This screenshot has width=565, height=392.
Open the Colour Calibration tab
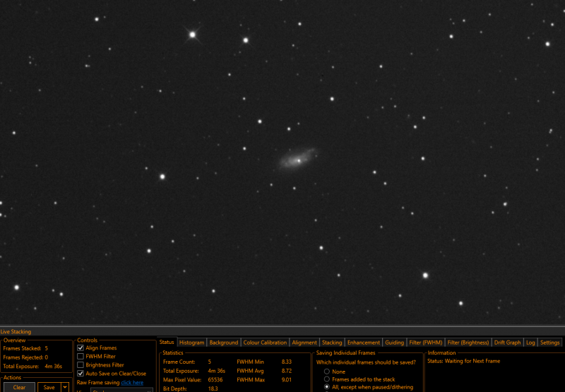coord(265,343)
